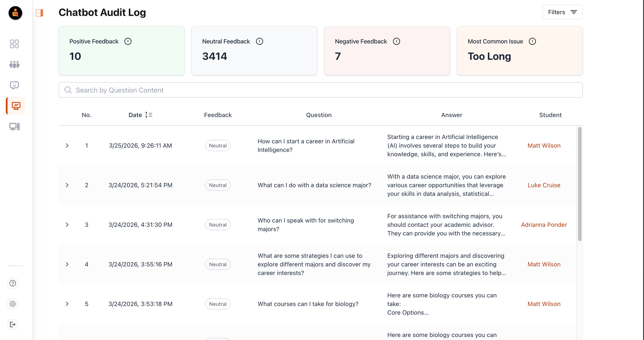644x340 pixels.
Task: Open the Chatbot conversation icon in sidebar
Action: (14, 85)
